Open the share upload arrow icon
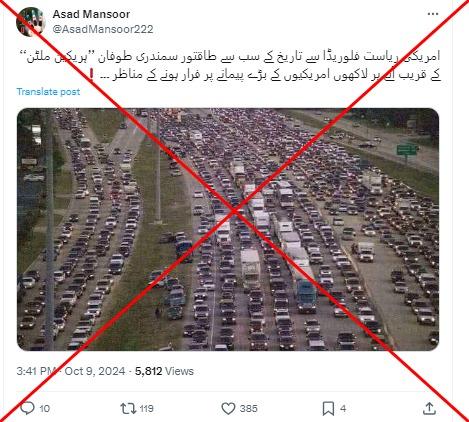Viewport: 469px width, 422px height. click(x=430, y=408)
